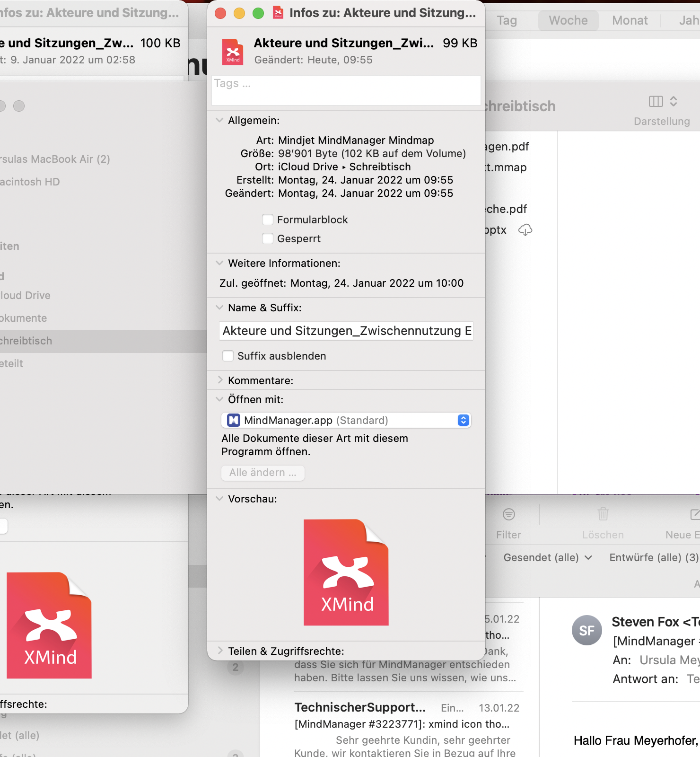
Task: Click the Alle ändern button
Action: pos(262,473)
